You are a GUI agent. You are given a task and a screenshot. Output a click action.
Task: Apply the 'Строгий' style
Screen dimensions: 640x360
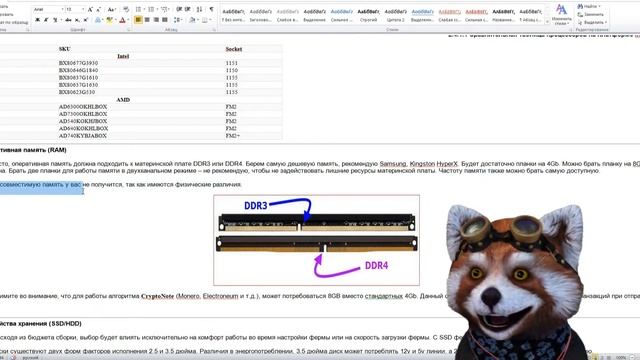click(x=368, y=16)
